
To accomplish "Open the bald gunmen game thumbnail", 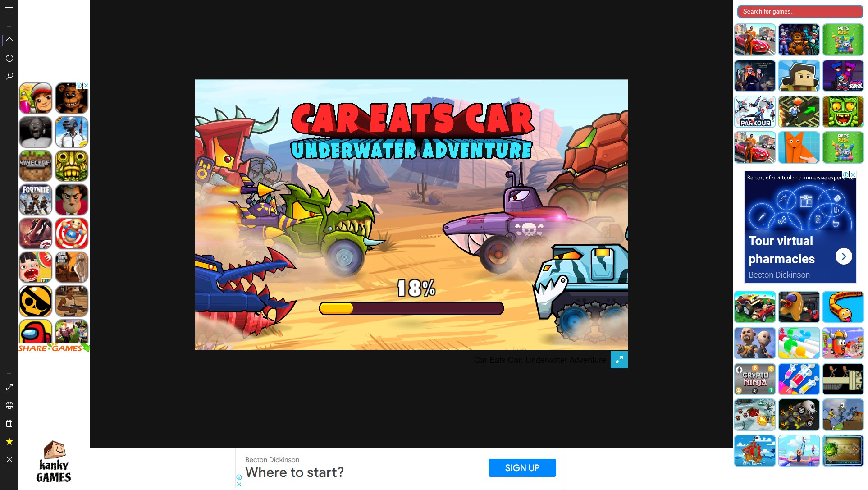I will 754,343.
